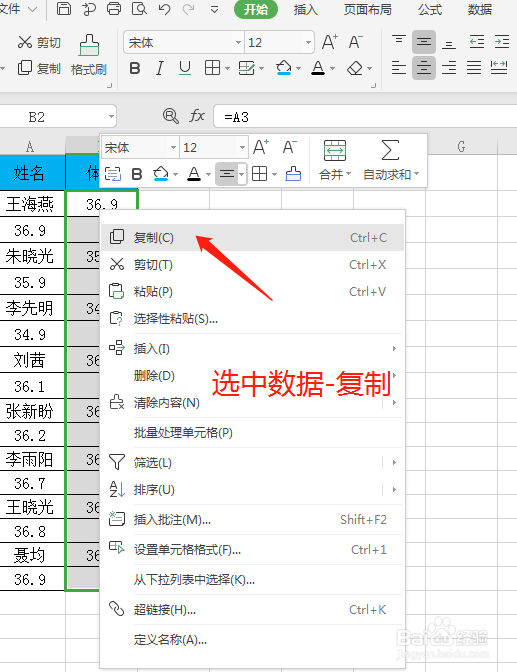The image size is (517, 672).
Task: Choose Copy (复制) in context menu
Action: point(252,237)
